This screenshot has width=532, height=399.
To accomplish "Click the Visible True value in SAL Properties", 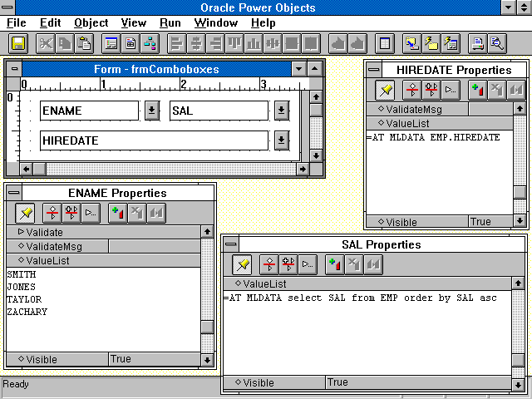I will click(x=337, y=382).
